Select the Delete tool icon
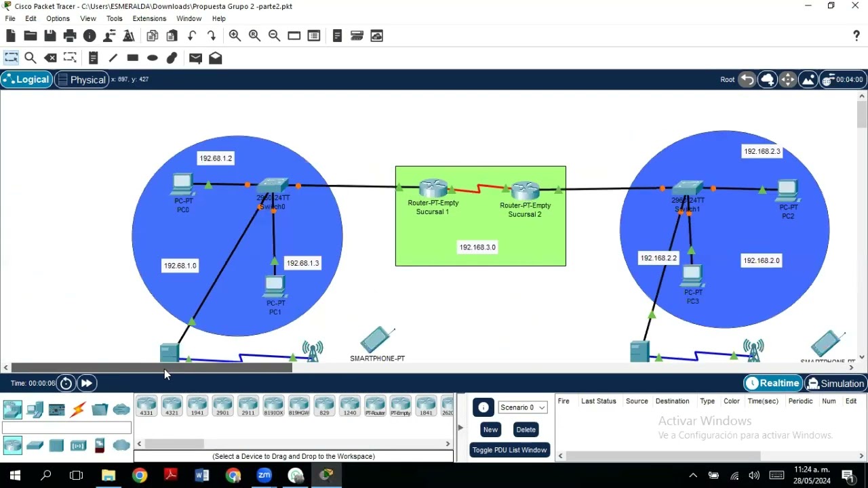Viewport: 868px width, 488px height. [50, 58]
